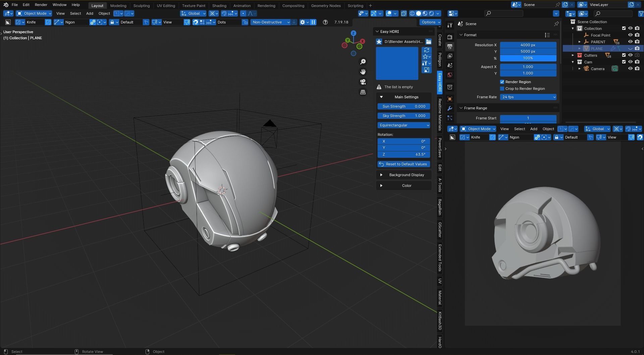644x355 pixels.
Task: Expand the Color section in Easy HDRI
Action: 404,186
